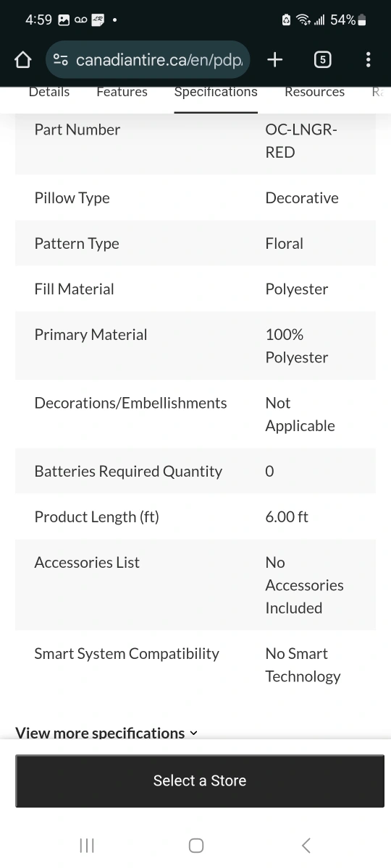
Task: Tap Android back navigation arrow
Action: [x=306, y=845]
